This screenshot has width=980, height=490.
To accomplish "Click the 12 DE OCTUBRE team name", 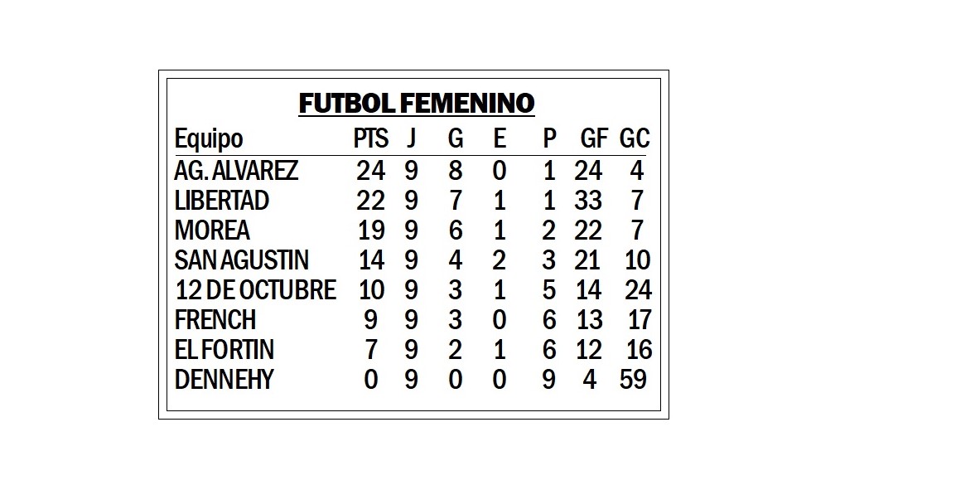I will [x=256, y=289].
